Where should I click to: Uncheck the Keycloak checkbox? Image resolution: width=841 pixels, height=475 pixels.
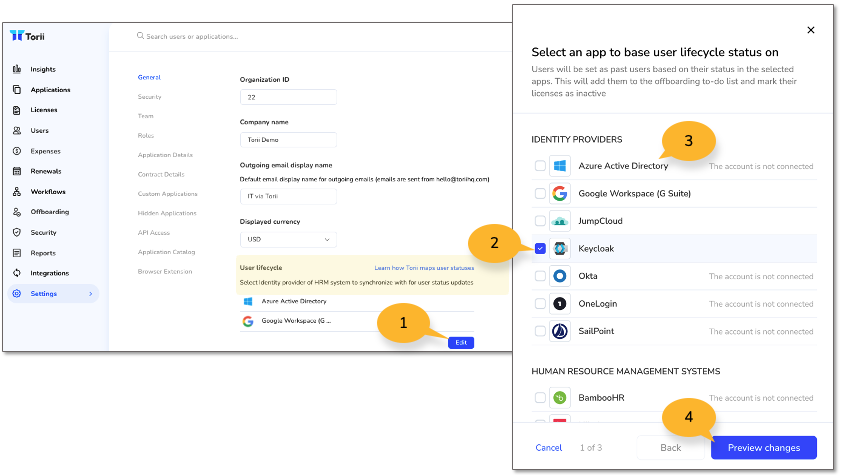(540, 248)
